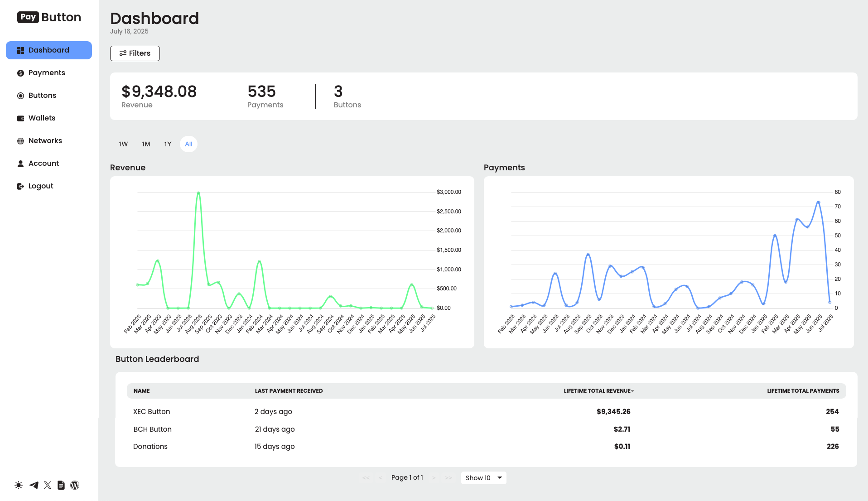Open the Telegram link
868x501 pixels.
tap(33, 485)
